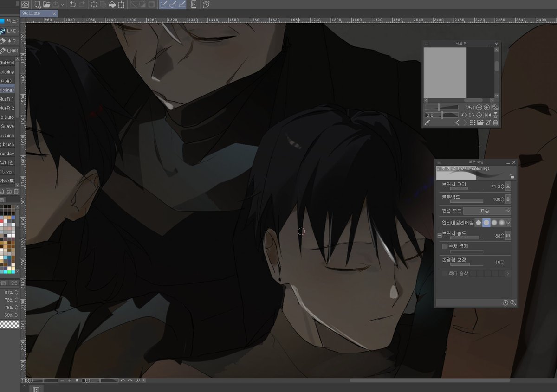Activate the scale/rotate transform icon

121,5
